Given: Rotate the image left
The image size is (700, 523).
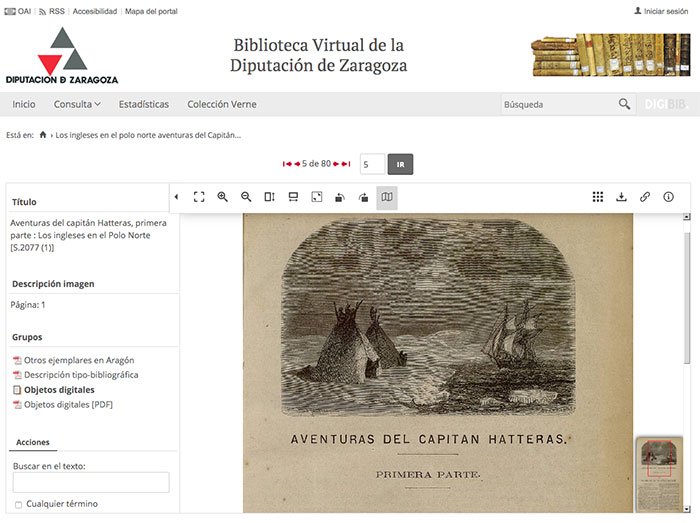Looking at the screenshot, I should (340, 197).
